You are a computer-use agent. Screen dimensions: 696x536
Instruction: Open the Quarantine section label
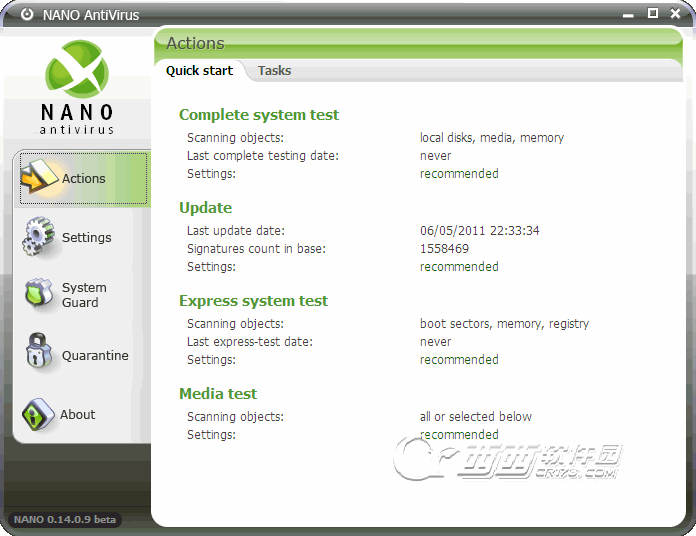[95, 355]
